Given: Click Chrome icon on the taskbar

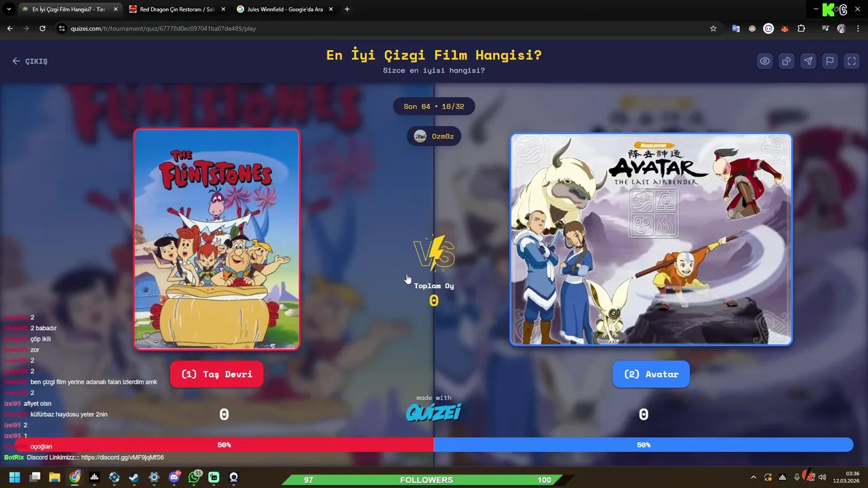Looking at the screenshot, I should (x=75, y=477).
